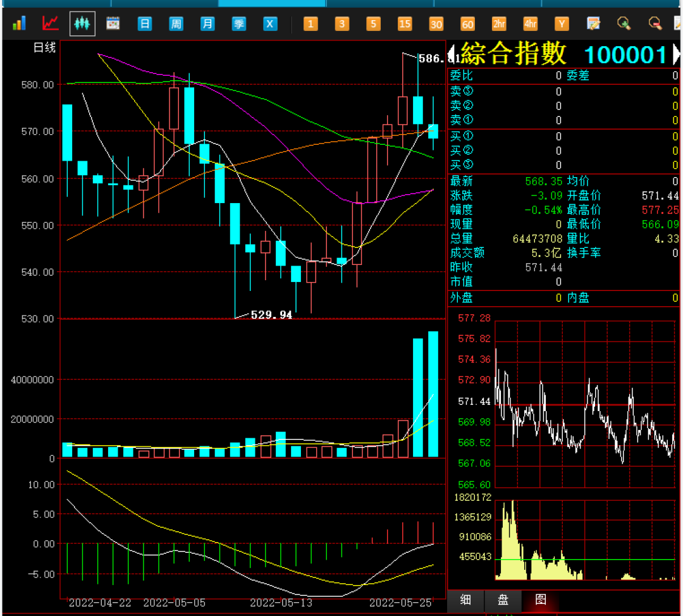This screenshot has width=683, height=616.
Task: Click the 委比 label in the quote panel
Action: (461, 76)
